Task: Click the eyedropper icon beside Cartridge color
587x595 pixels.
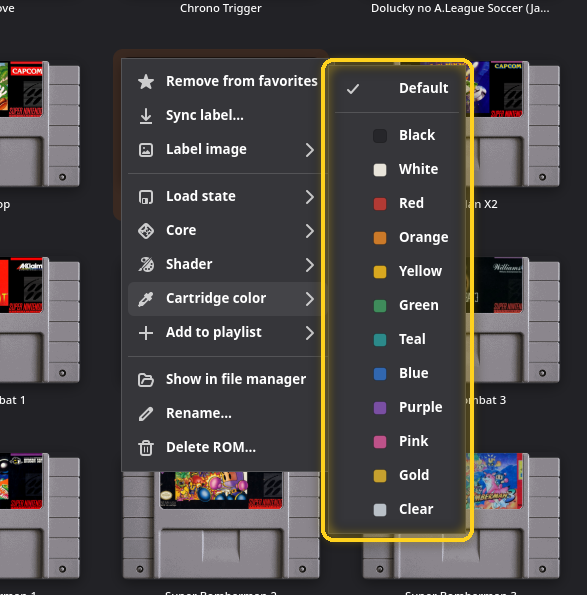Action: point(146,299)
